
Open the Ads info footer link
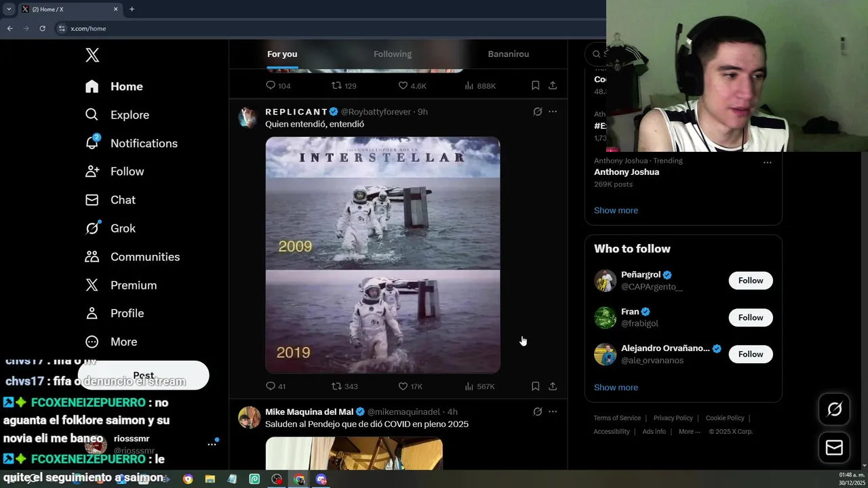(654, 432)
